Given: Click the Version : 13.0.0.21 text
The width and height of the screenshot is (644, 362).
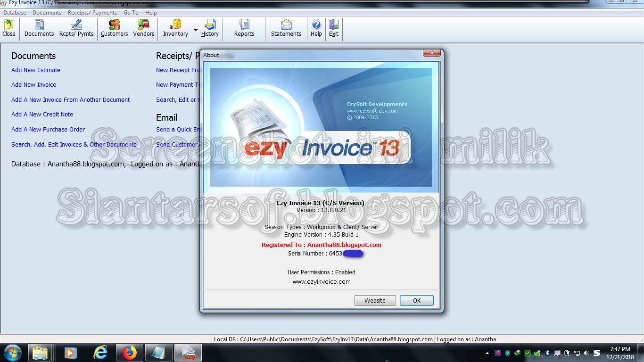Looking at the screenshot, I should coord(322,210).
